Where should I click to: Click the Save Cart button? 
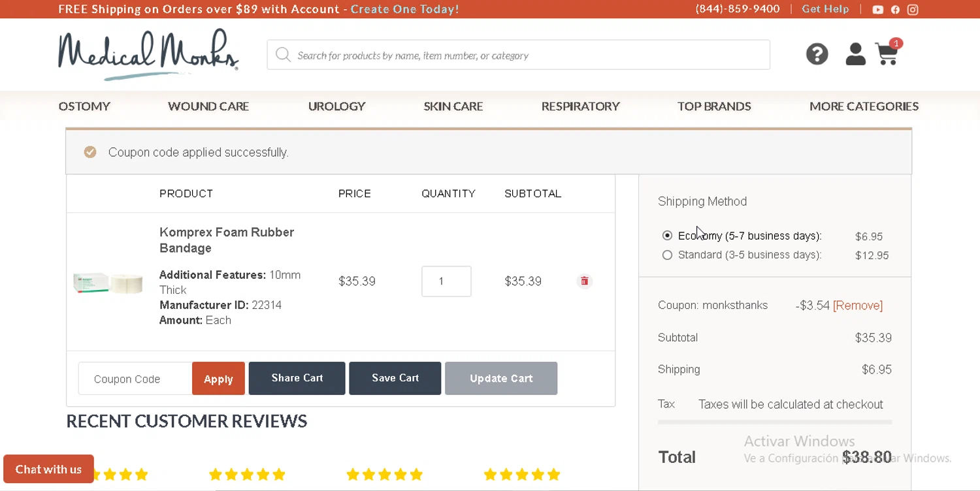(395, 378)
